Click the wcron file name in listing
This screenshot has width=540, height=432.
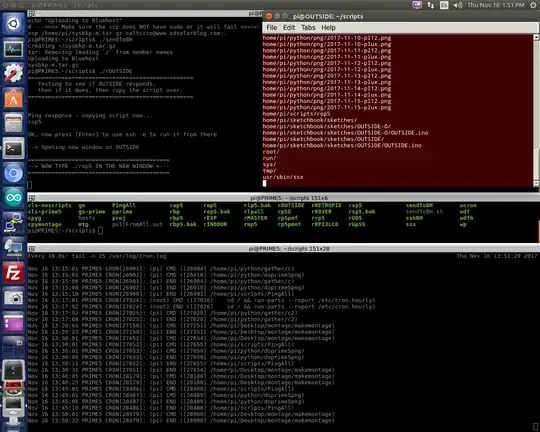(x=468, y=205)
